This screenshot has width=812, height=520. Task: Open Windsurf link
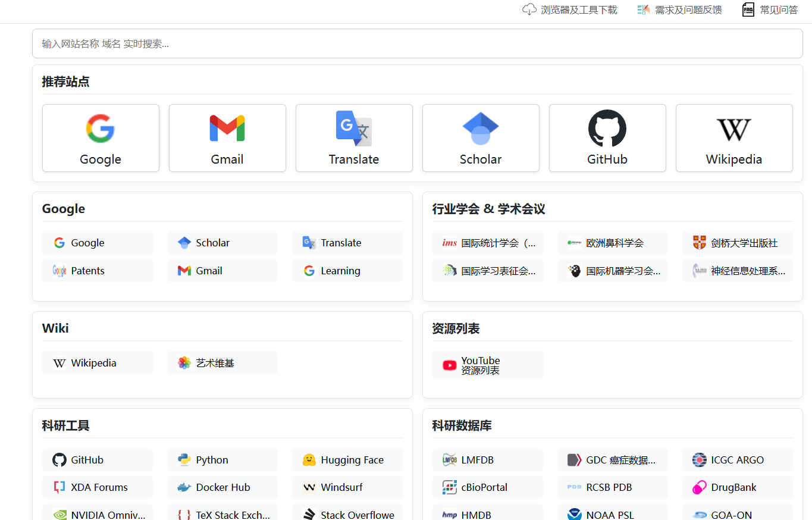coord(347,487)
